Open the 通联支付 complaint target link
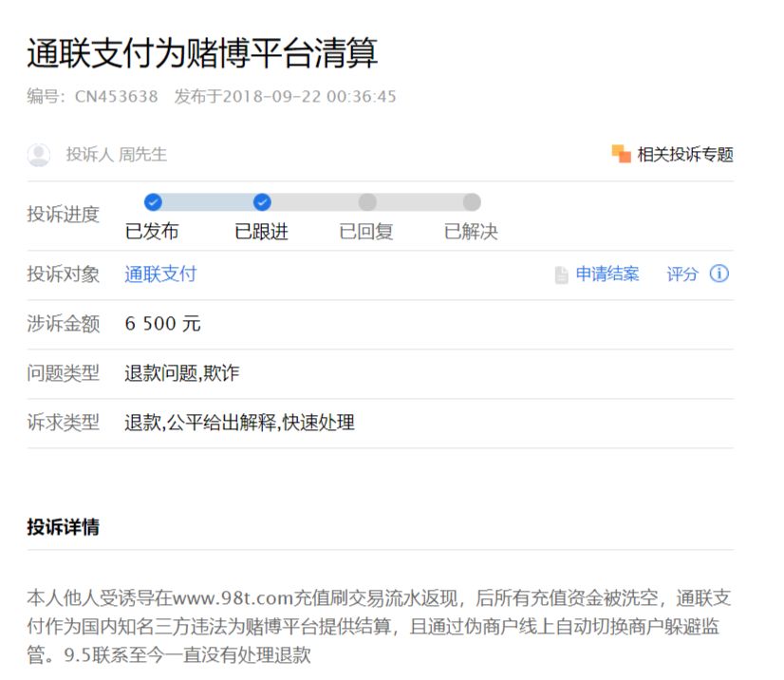The width and height of the screenshot is (784, 680). pyautogui.click(x=160, y=274)
